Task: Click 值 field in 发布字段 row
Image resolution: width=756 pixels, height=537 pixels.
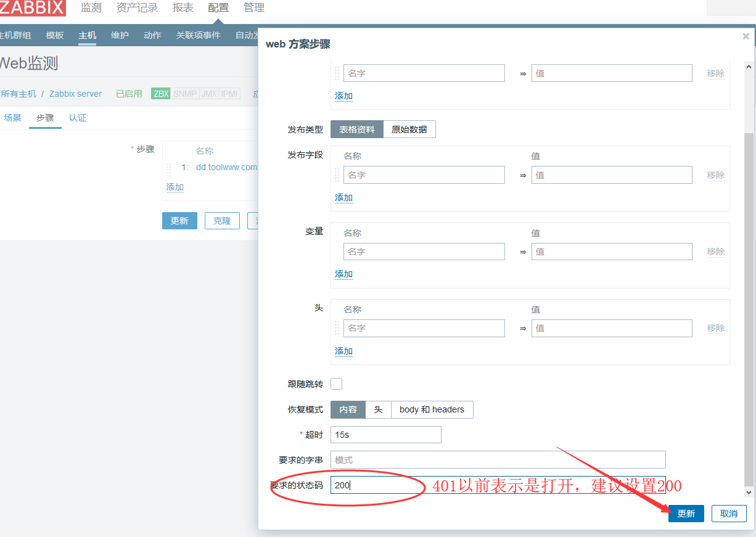Action: pyautogui.click(x=612, y=175)
